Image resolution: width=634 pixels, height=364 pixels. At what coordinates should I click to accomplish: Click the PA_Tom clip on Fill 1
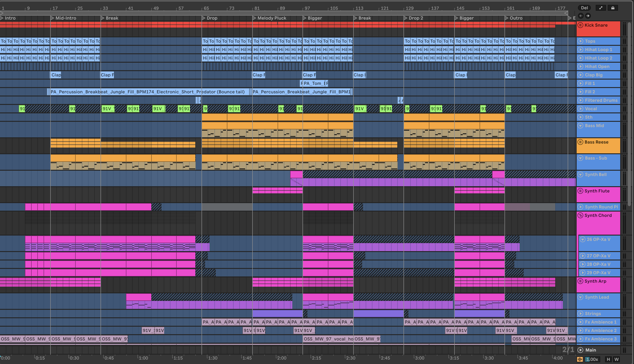tap(314, 83)
